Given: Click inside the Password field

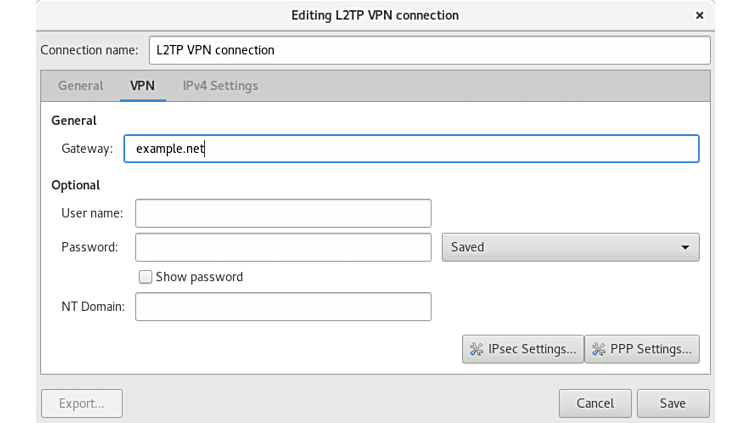Looking at the screenshot, I should pyautogui.click(x=283, y=247).
